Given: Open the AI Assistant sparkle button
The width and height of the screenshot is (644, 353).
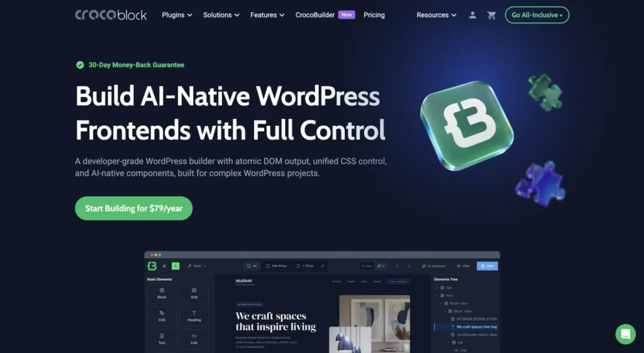Looking at the screenshot, I should (434, 266).
